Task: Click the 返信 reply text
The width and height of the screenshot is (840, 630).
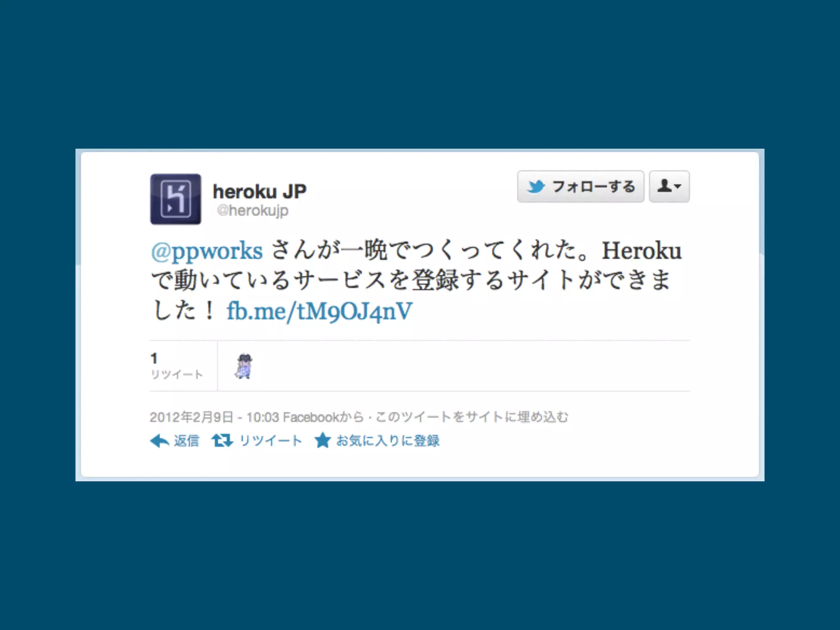Action: click(x=187, y=441)
